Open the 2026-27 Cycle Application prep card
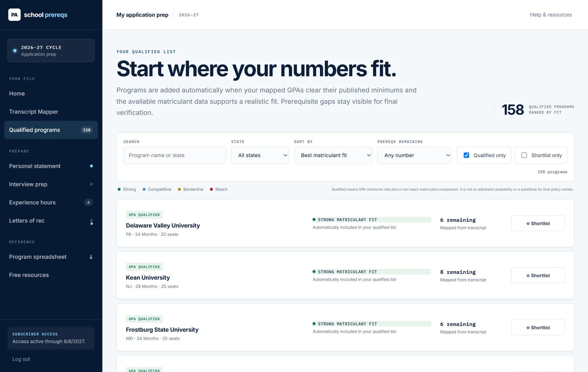The width and height of the screenshot is (588, 372). coord(51,51)
